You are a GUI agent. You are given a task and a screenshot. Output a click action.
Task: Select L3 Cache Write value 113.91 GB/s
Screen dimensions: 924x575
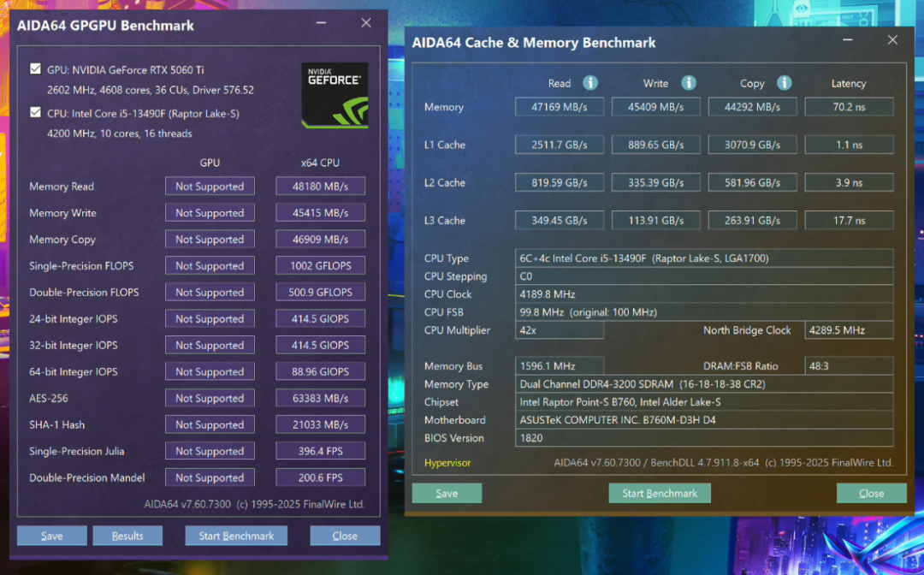pos(656,221)
